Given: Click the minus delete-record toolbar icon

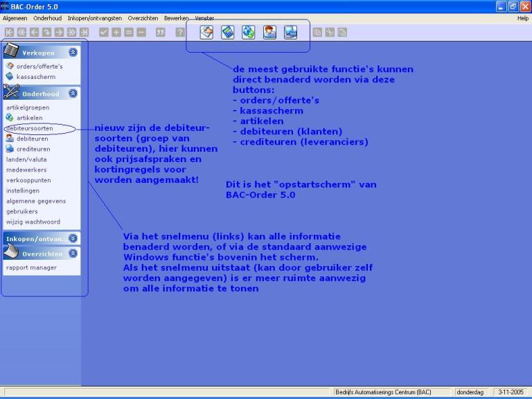Looking at the screenshot, I should tap(141, 33).
